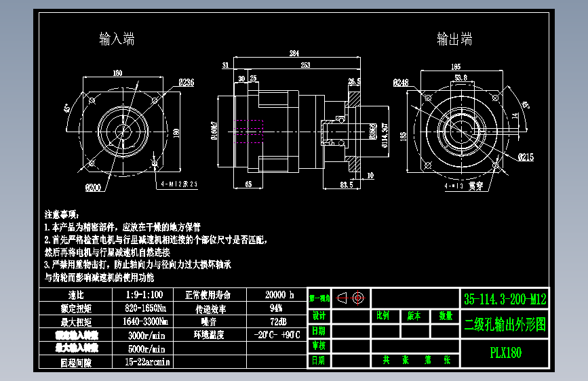588x381 pixels.
Task: Select the 53.8 dimension on output view
Action: (461, 78)
